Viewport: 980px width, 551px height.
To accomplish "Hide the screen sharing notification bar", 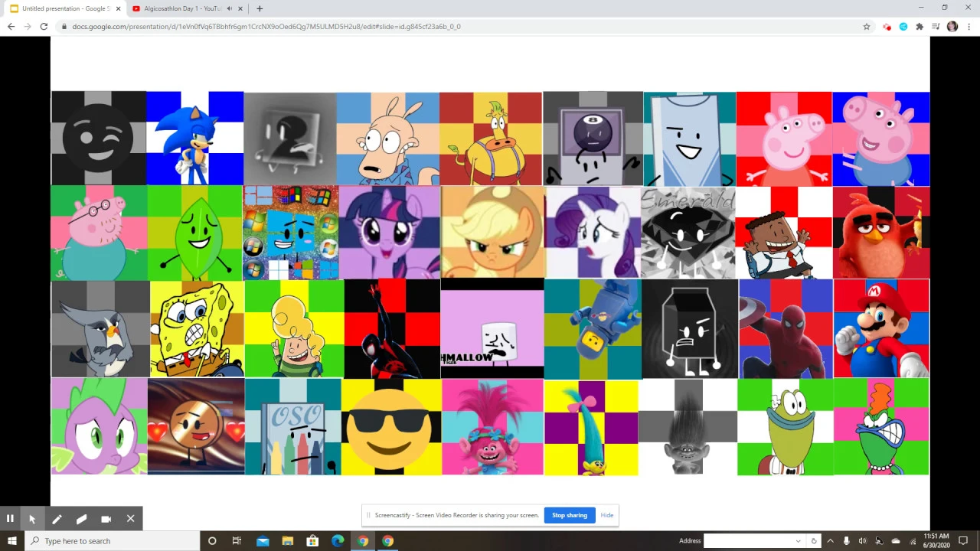I will click(606, 515).
